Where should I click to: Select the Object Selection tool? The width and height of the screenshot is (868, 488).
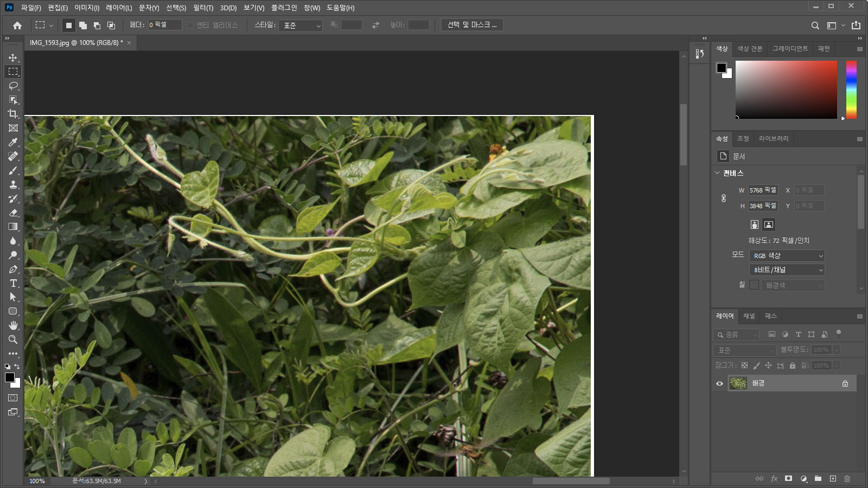(13, 100)
